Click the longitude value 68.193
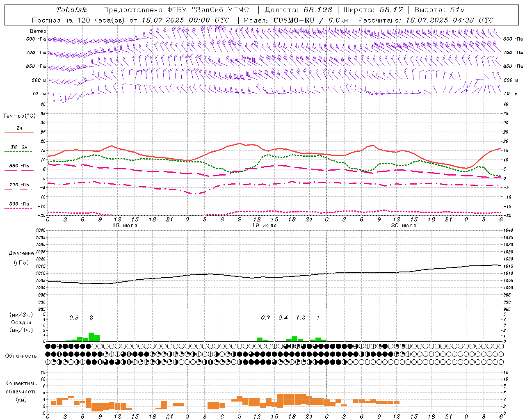The height and width of the screenshot is (420, 525). pyautogui.click(x=318, y=10)
